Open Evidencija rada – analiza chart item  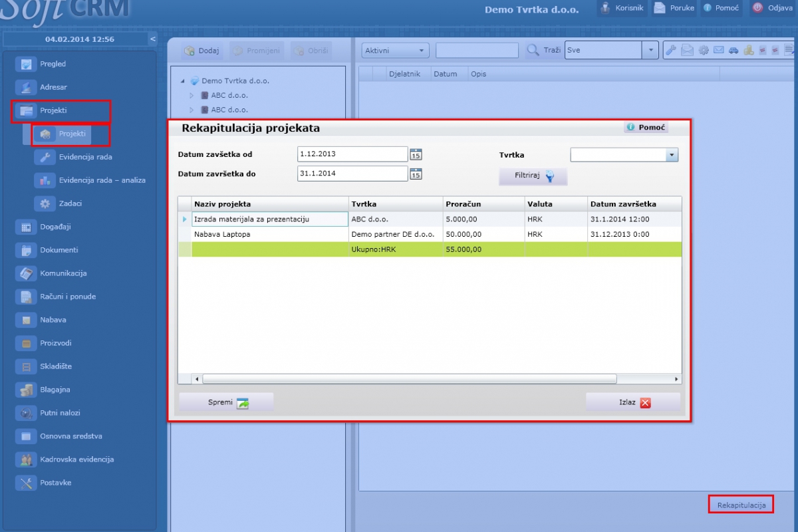90,180
